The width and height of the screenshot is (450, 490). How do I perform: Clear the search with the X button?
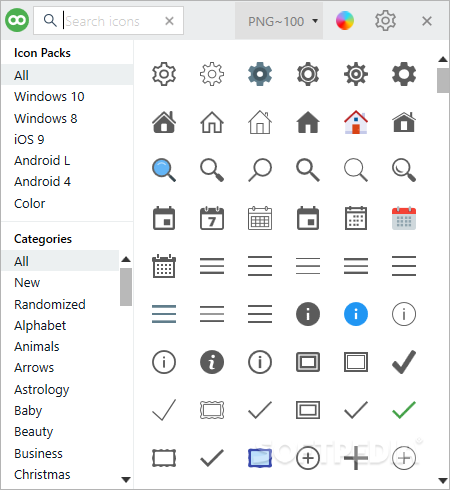(169, 21)
